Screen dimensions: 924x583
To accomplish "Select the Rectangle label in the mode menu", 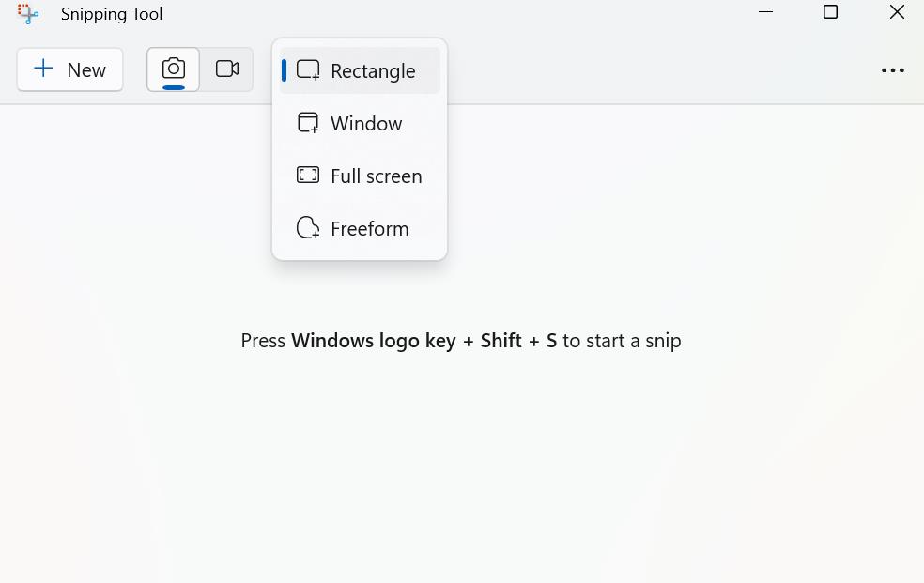I will tap(373, 71).
